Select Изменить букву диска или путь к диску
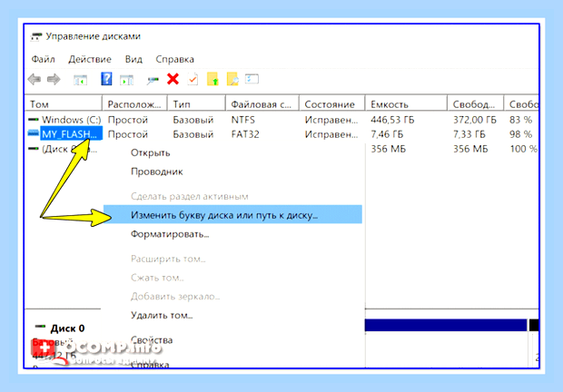Screen dimensions: 563x392 [x=232, y=215]
